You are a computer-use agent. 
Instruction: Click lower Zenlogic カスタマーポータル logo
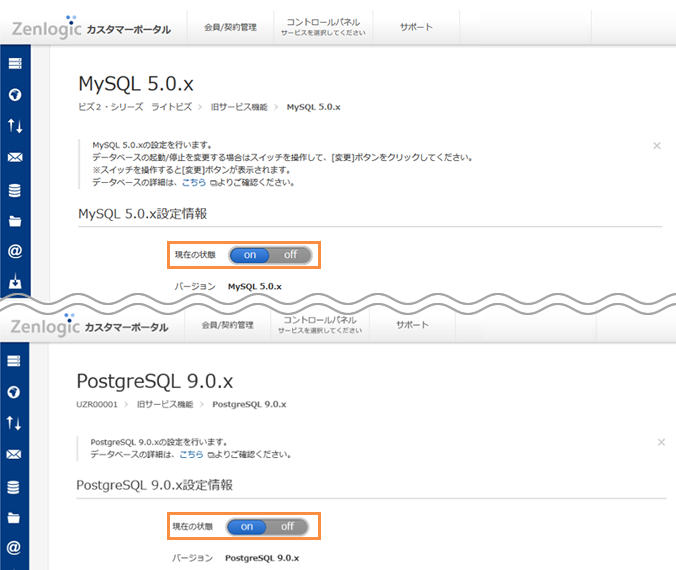[89, 326]
